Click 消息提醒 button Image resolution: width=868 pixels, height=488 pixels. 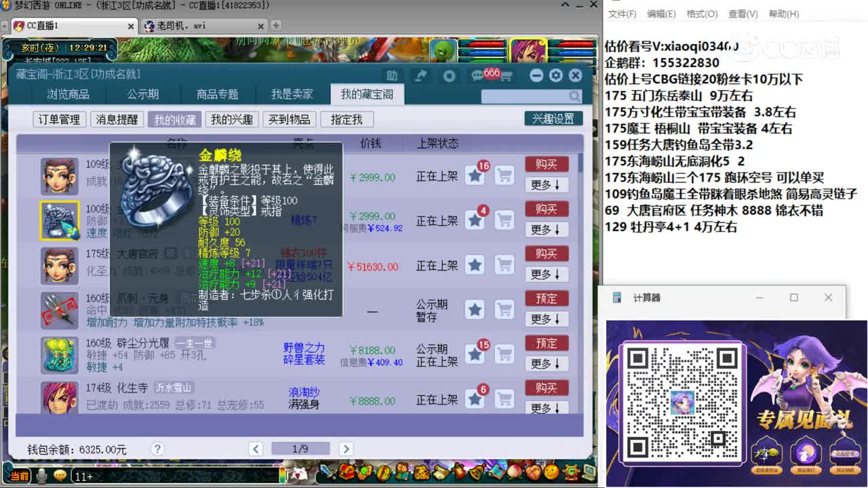pyautogui.click(x=116, y=119)
